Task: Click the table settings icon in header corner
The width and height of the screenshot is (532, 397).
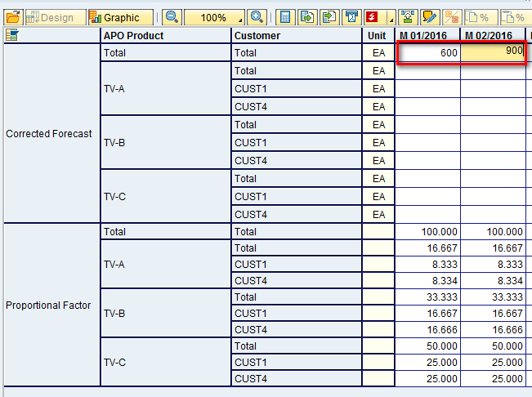Action: (12, 35)
